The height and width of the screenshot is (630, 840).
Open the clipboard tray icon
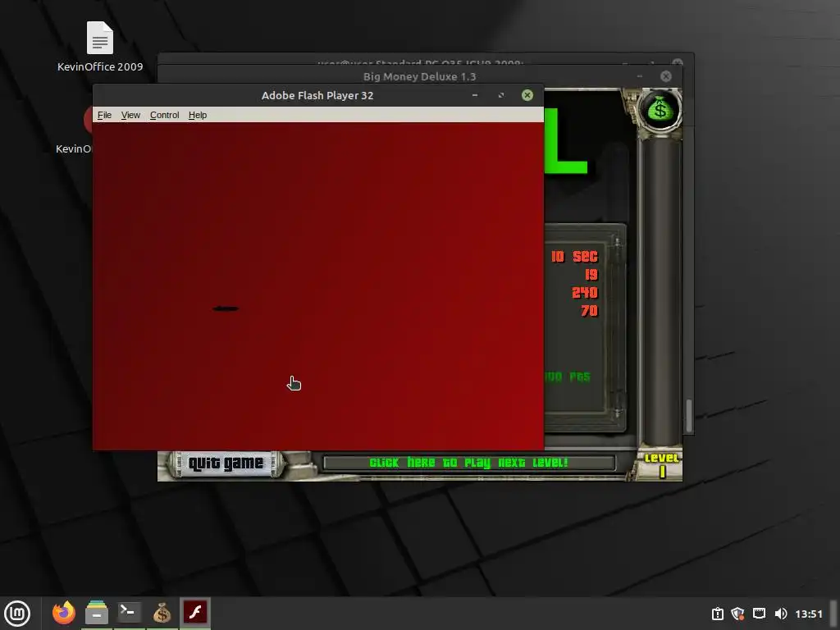(718, 614)
